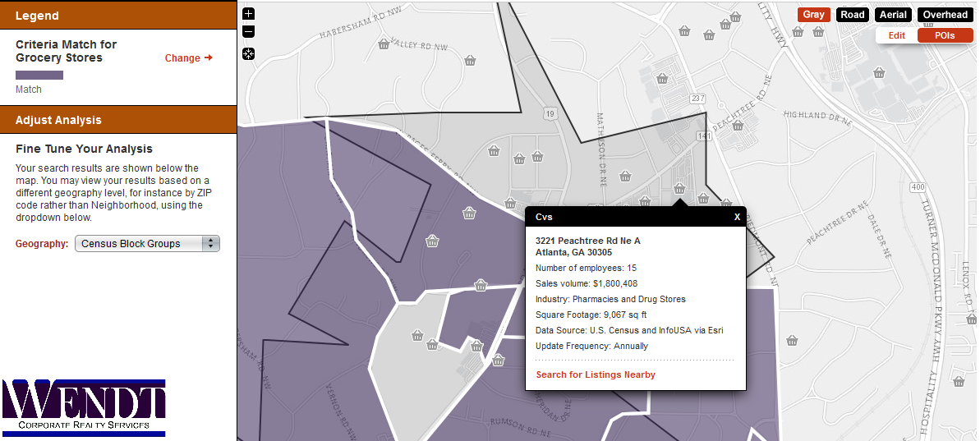This screenshot has width=980, height=441.
Task: Open the Geography dropdown
Action: pos(147,244)
